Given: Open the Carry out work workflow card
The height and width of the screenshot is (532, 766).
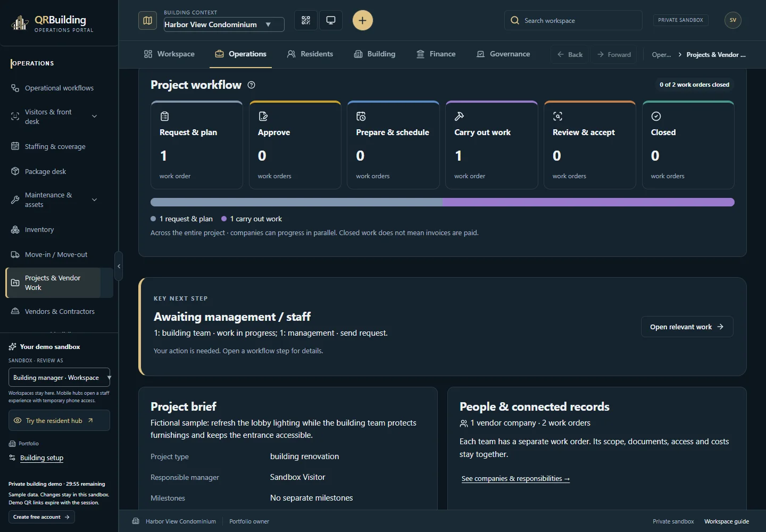Looking at the screenshot, I should (x=492, y=145).
